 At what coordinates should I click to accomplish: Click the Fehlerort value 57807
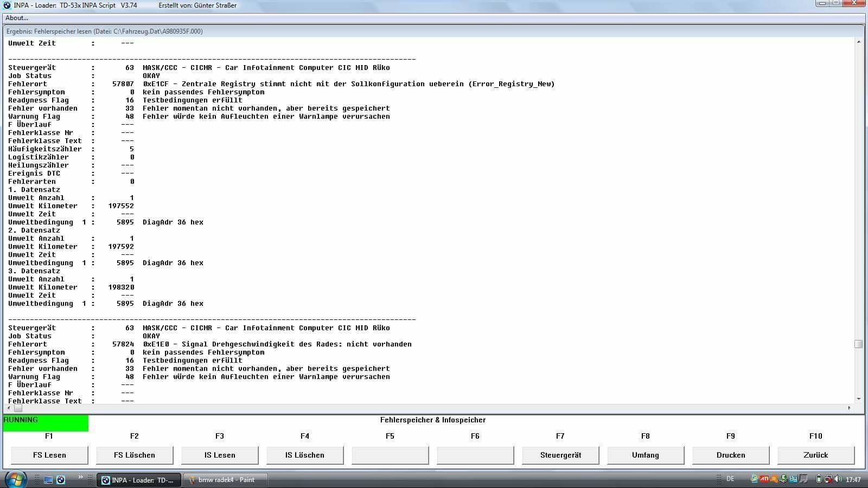(x=123, y=84)
